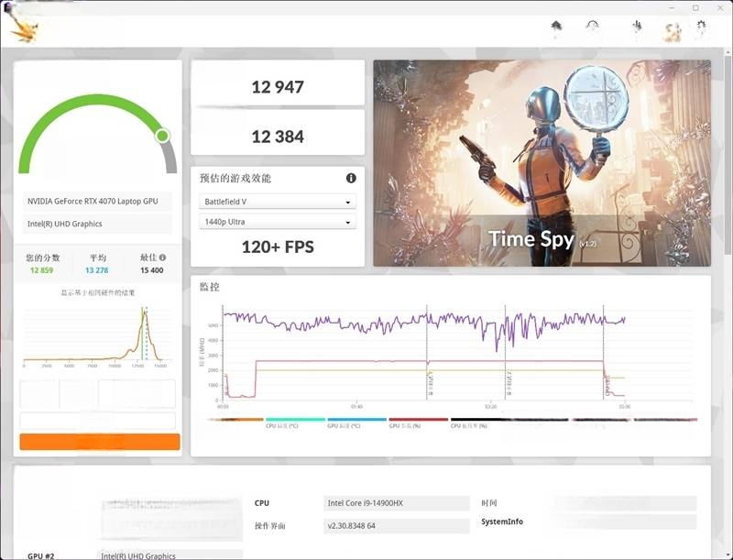Click the 预估的游戏效能 heading
The image size is (733, 560).
tap(235, 178)
